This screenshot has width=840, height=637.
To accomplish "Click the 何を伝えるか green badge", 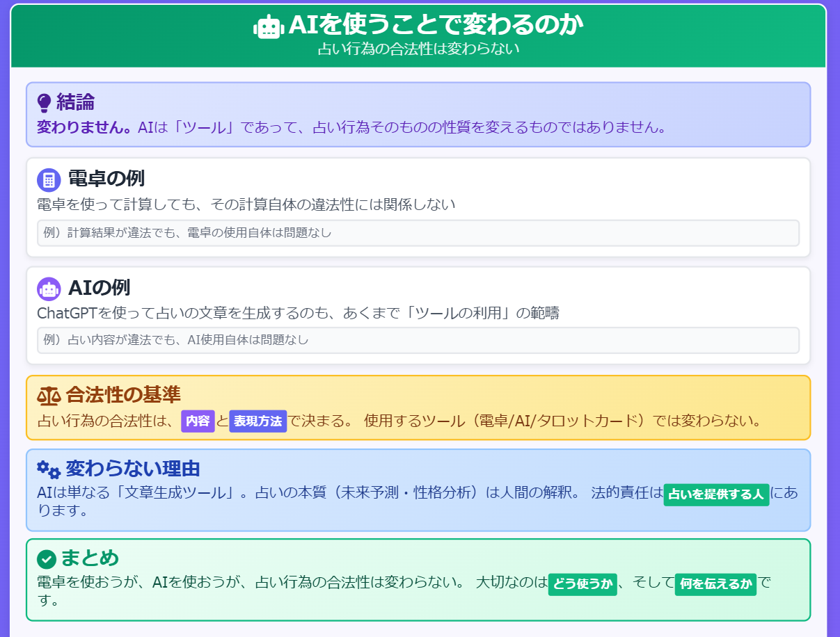I will 715,584.
